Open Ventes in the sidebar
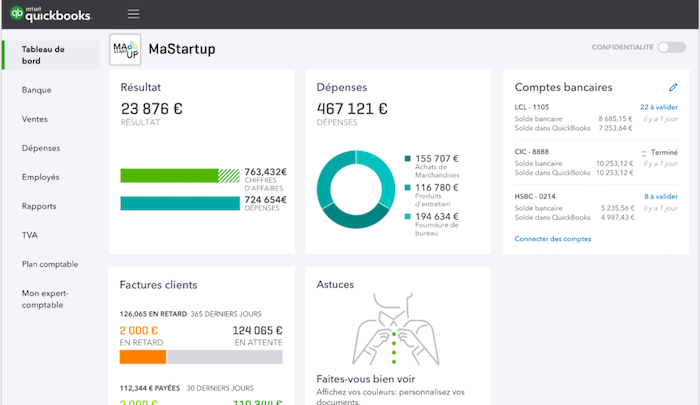This screenshot has height=405, width=700. 35,119
